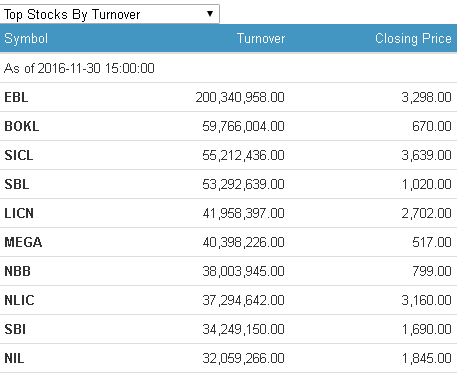The width and height of the screenshot is (465, 380).
Task: Select the NBB stock symbol
Action: 17,271
